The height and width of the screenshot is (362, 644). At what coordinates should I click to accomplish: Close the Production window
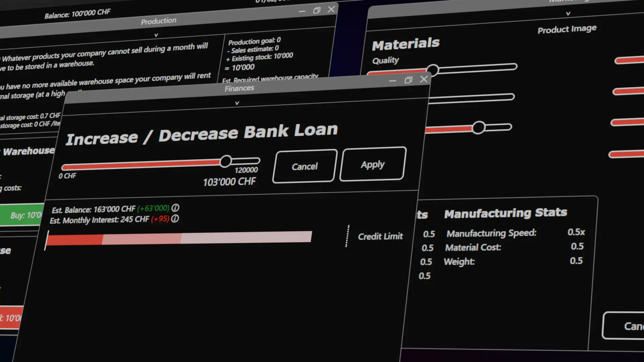pyautogui.click(x=331, y=9)
